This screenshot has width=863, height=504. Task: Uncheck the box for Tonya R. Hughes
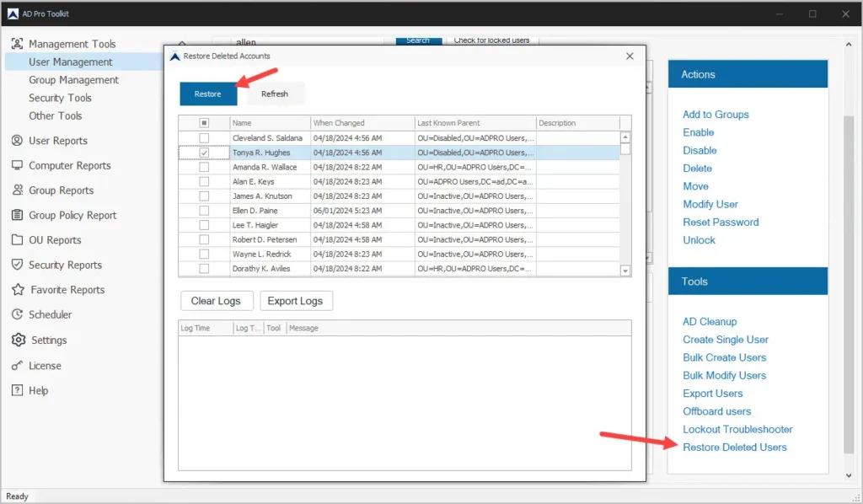click(x=204, y=153)
